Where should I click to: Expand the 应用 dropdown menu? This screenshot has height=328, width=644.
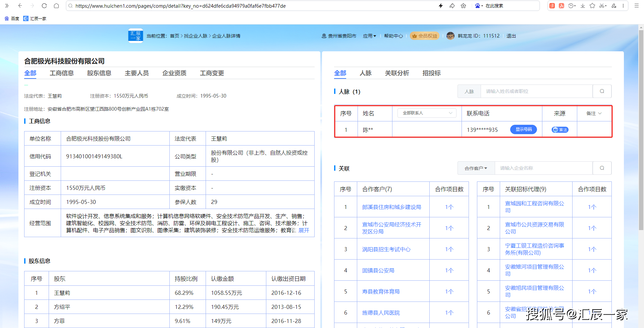pyautogui.click(x=369, y=36)
